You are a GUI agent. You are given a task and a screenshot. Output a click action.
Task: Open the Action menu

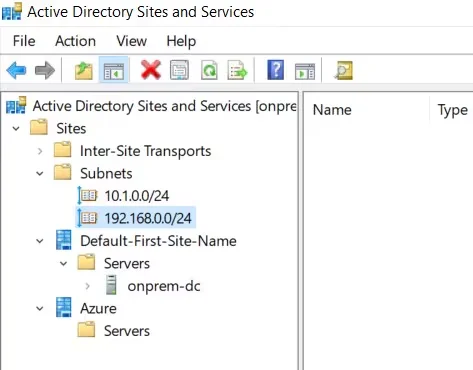click(76, 41)
